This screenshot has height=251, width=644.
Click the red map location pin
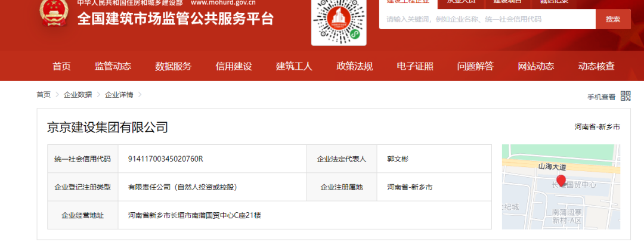coord(561,181)
